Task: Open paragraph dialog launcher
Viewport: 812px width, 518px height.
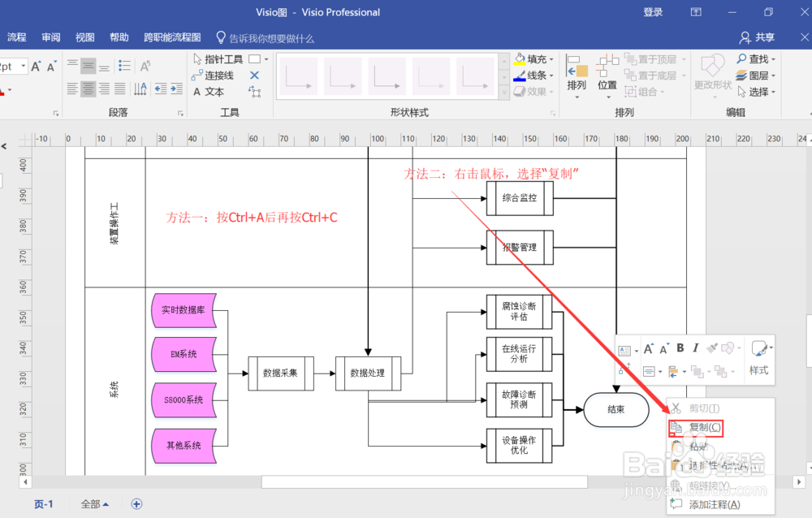Action: [x=180, y=113]
